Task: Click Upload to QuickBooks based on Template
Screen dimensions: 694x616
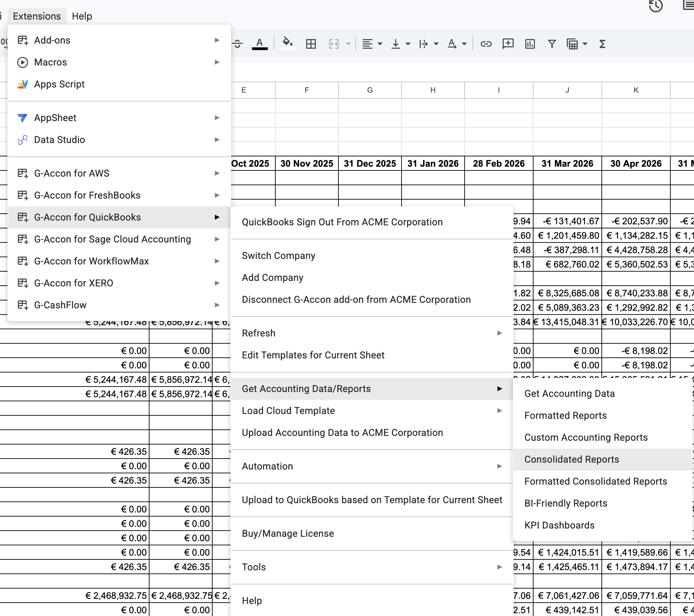Action: [x=372, y=500]
